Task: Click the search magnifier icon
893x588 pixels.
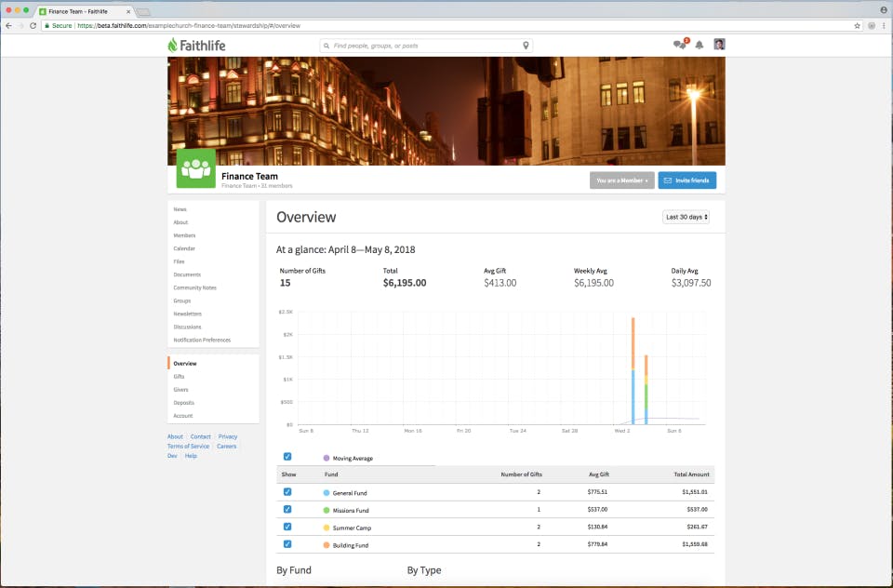Action: point(327,46)
